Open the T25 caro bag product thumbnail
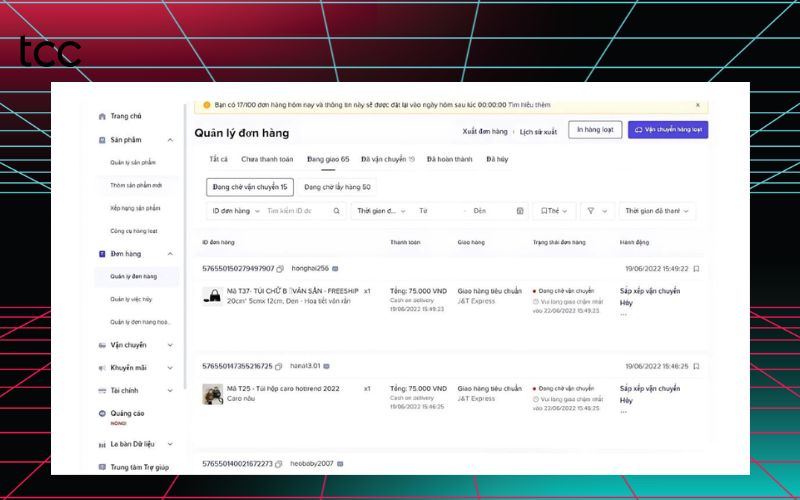Screen dimensions: 800x500 coord(213,394)
